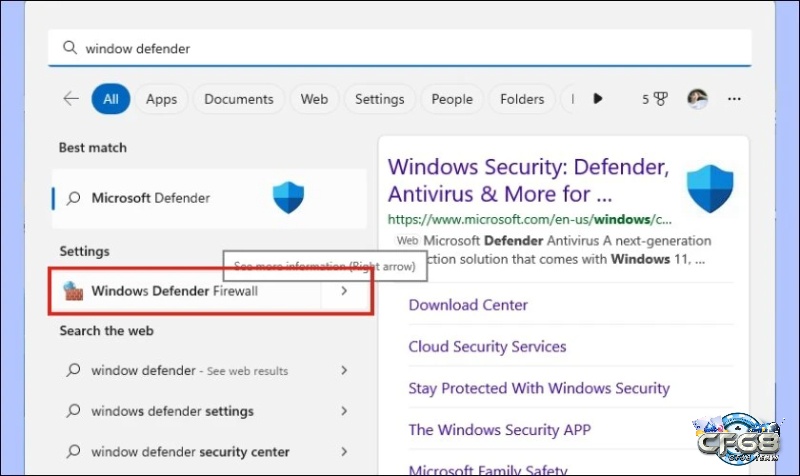Switch to the Settings filter tab
This screenshot has width=800, height=476.
tap(380, 99)
